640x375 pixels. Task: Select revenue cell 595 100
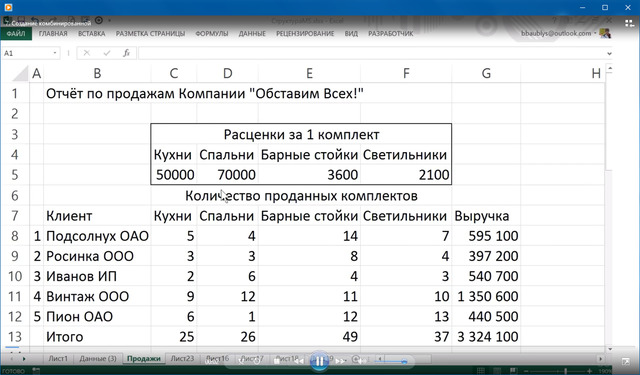pos(486,236)
